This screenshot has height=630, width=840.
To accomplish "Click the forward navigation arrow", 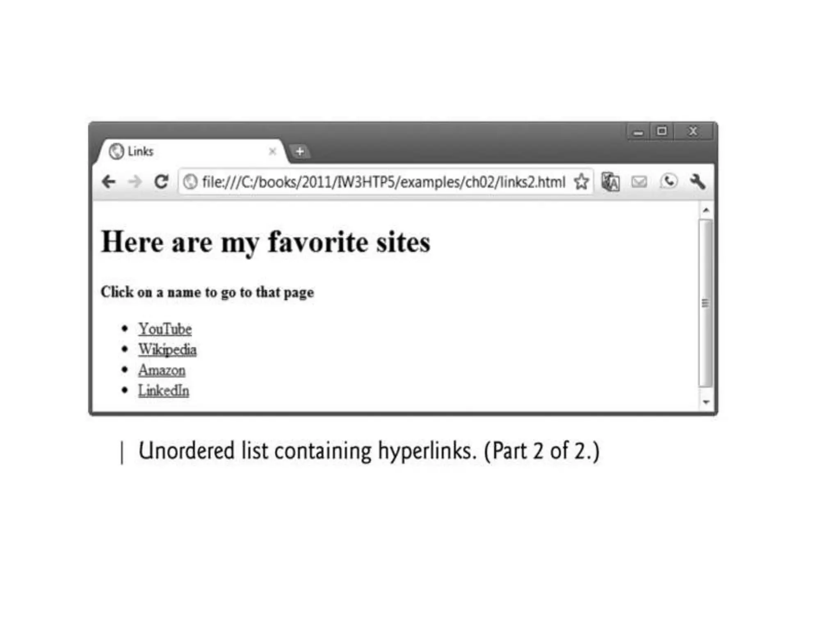I will click(x=135, y=182).
